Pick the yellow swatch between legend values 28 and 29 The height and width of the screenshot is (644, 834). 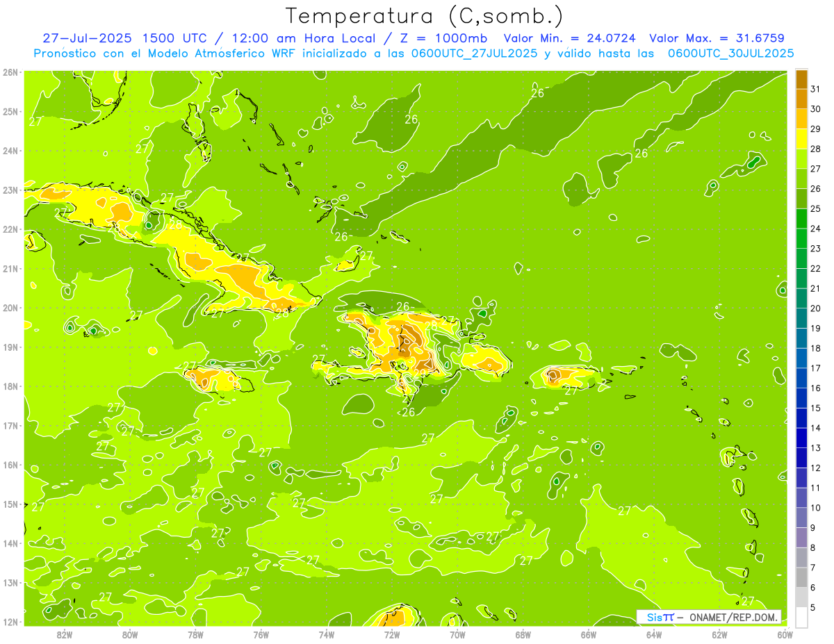[801, 139]
